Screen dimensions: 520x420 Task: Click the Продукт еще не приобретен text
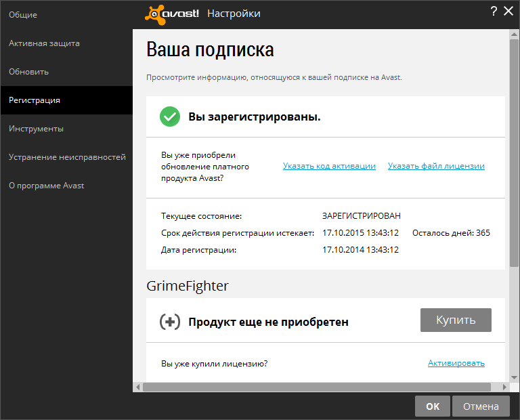point(268,322)
